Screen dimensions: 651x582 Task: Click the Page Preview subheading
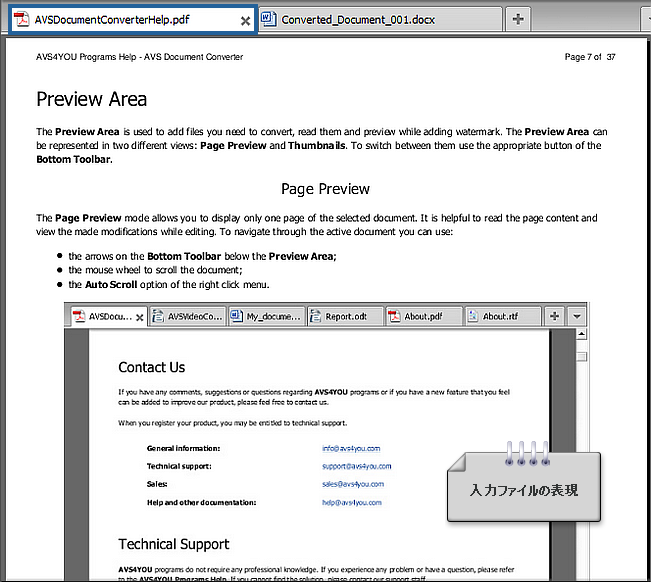click(x=325, y=189)
